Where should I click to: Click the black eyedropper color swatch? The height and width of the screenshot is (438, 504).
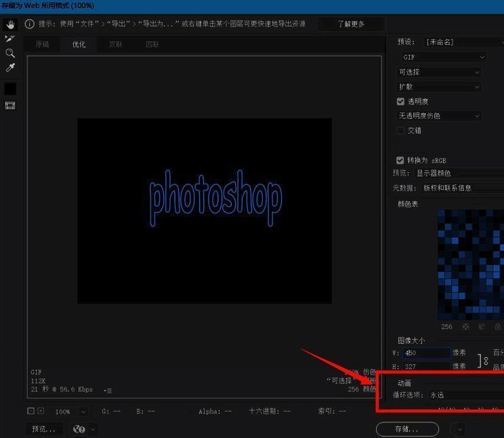pyautogui.click(x=10, y=89)
